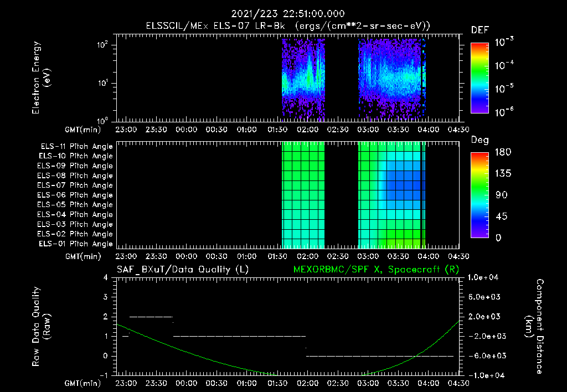Click 03:30 tick under the pitch angle panel
Viewport: 567px width, 392px height.
pyautogui.click(x=398, y=256)
